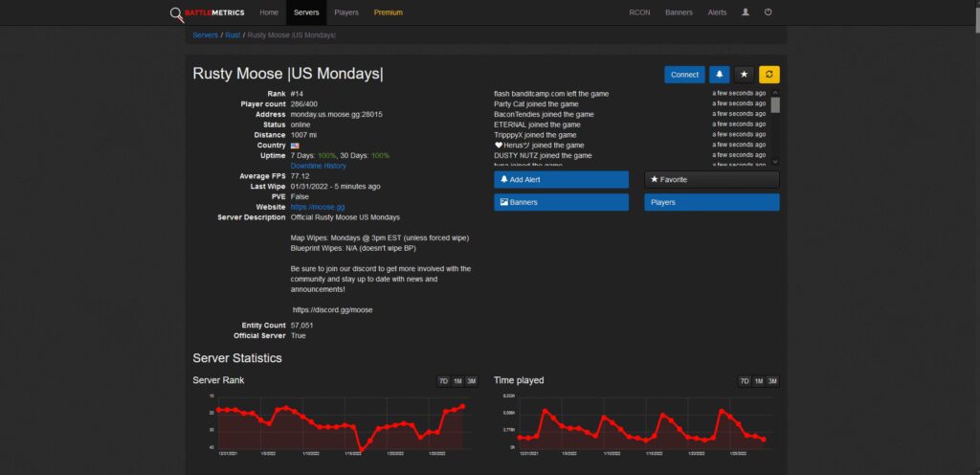Click the yellow refresh icon button

click(x=769, y=75)
